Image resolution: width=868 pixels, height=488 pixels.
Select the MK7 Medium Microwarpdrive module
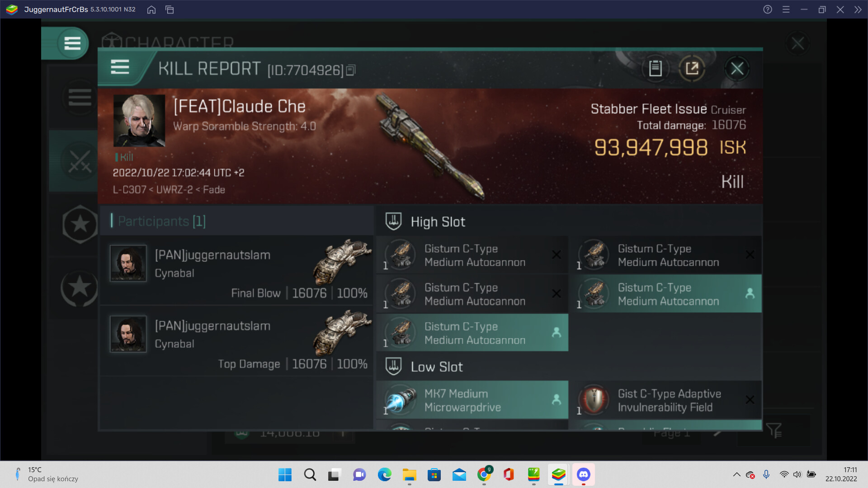click(472, 400)
